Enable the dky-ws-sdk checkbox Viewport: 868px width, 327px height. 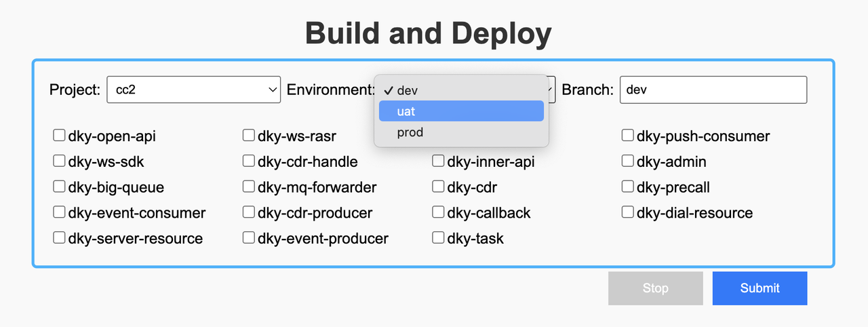click(x=59, y=161)
